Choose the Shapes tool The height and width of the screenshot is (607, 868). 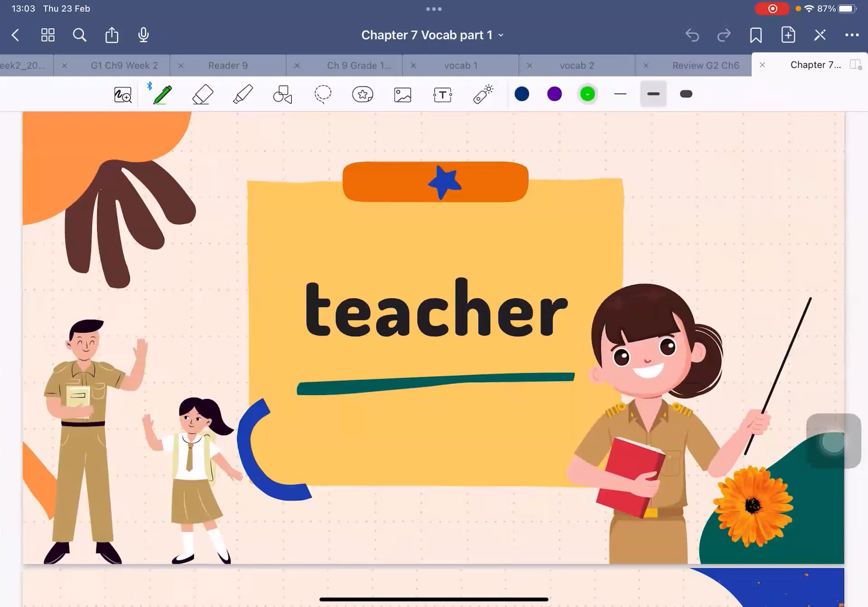click(283, 95)
